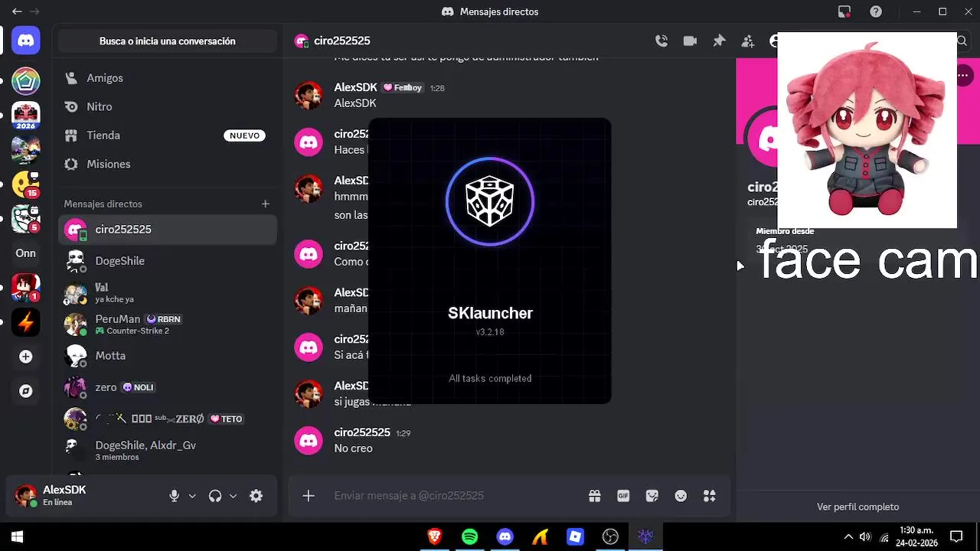This screenshot has width=980, height=551.
Task: Open Discord home direct messages icon
Action: click(26, 41)
